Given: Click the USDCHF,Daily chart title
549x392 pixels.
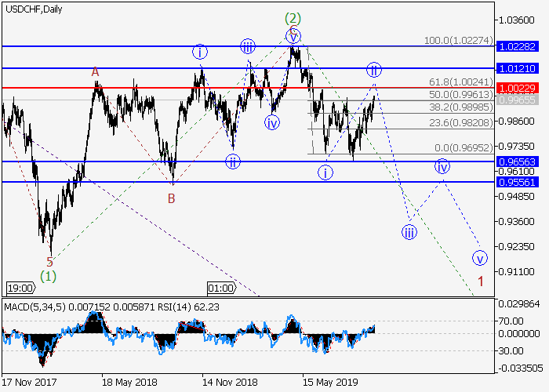Looking at the screenshot, I should click(x=34, y=9).
